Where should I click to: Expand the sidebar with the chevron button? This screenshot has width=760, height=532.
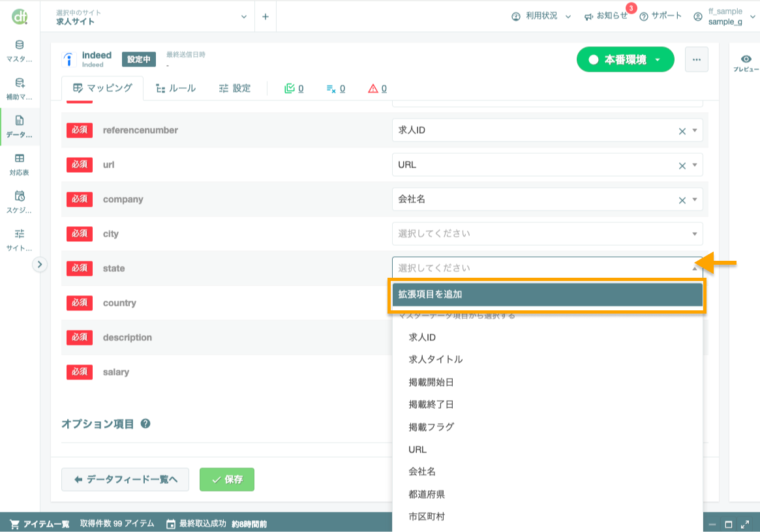click(x=40, y=265)
